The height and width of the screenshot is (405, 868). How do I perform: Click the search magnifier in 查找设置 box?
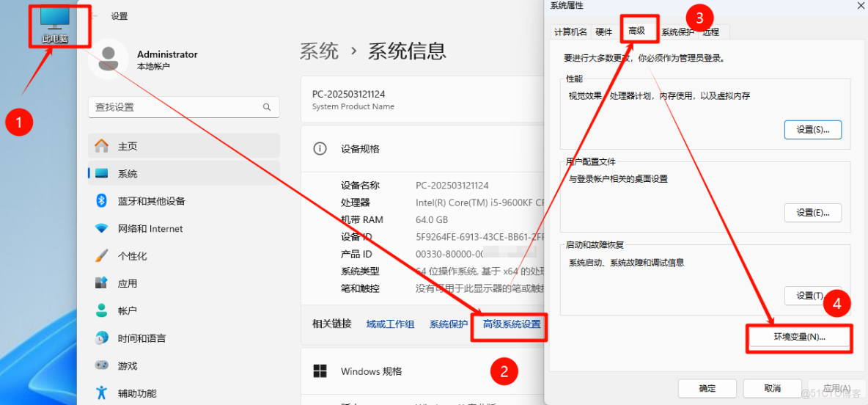click(x=266, y=107)
